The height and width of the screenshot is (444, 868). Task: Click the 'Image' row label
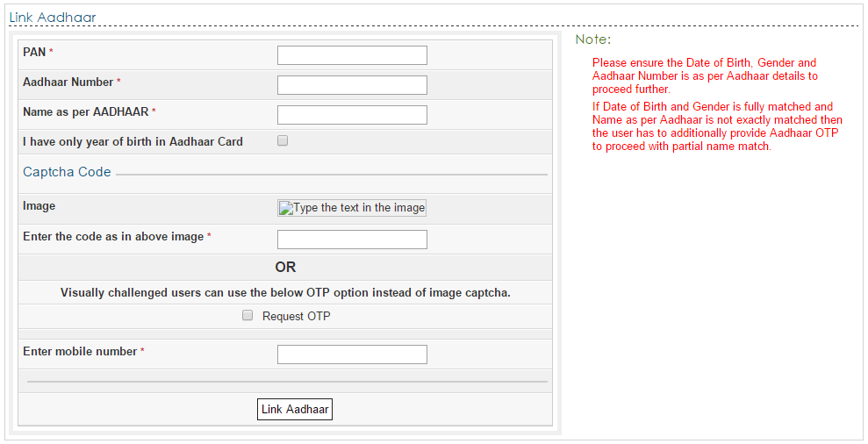point(39,206)
